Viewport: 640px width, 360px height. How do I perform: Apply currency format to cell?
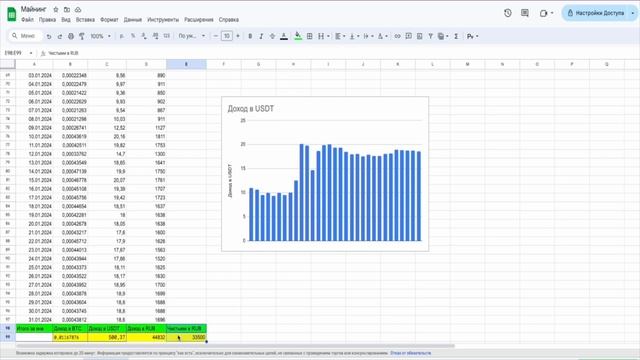click(x=122, y=36)
